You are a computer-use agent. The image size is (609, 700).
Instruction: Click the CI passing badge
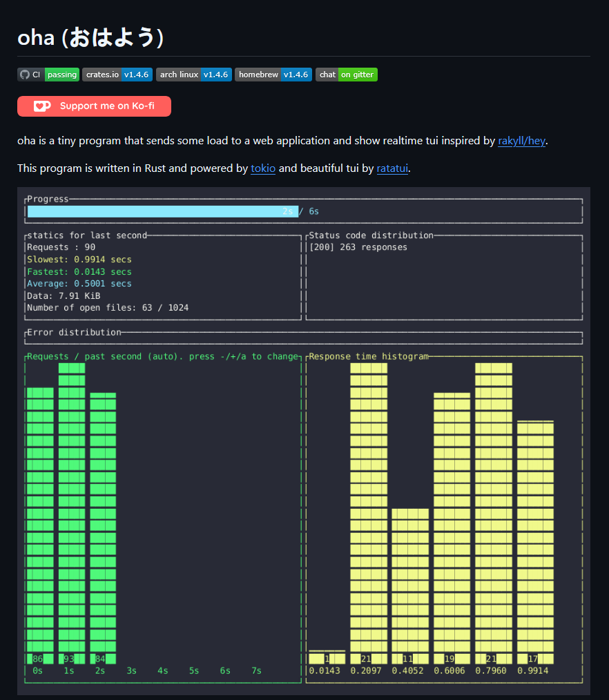(x=48, y=75)
